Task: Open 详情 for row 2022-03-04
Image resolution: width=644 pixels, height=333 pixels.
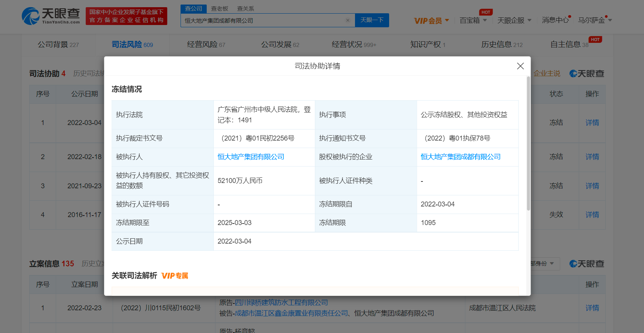Action: click(x=592, y=123)
